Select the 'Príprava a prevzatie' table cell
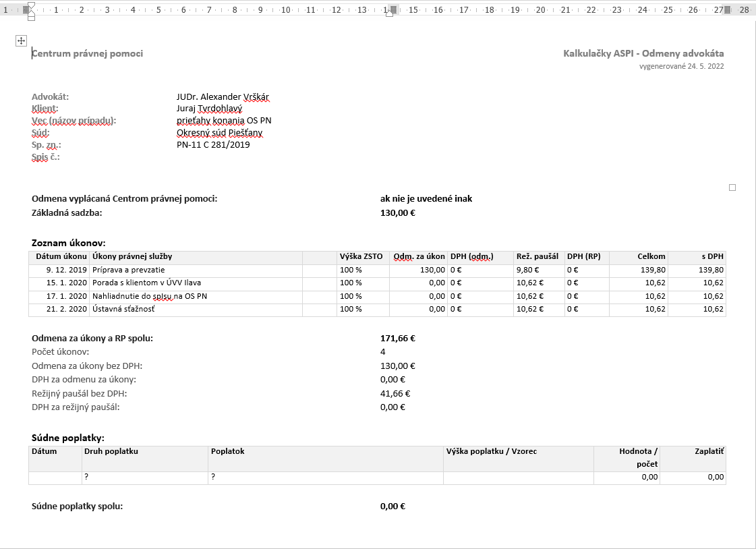 pos(128,270)
